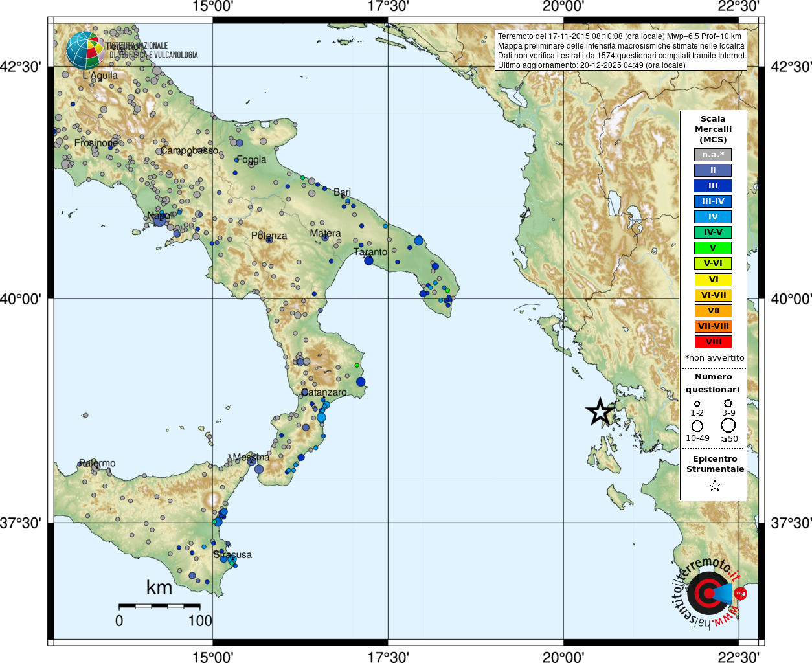
Task: Click the Matera city label
Action: [325, 233]
